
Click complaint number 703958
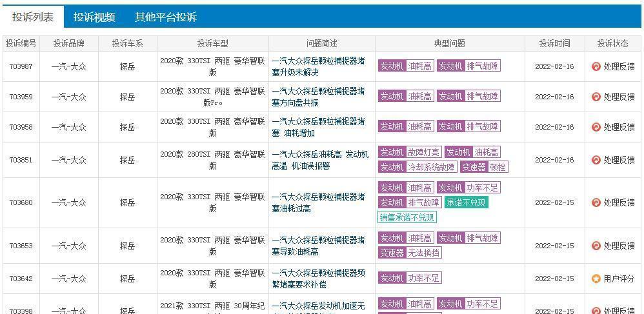click(21, 127)
